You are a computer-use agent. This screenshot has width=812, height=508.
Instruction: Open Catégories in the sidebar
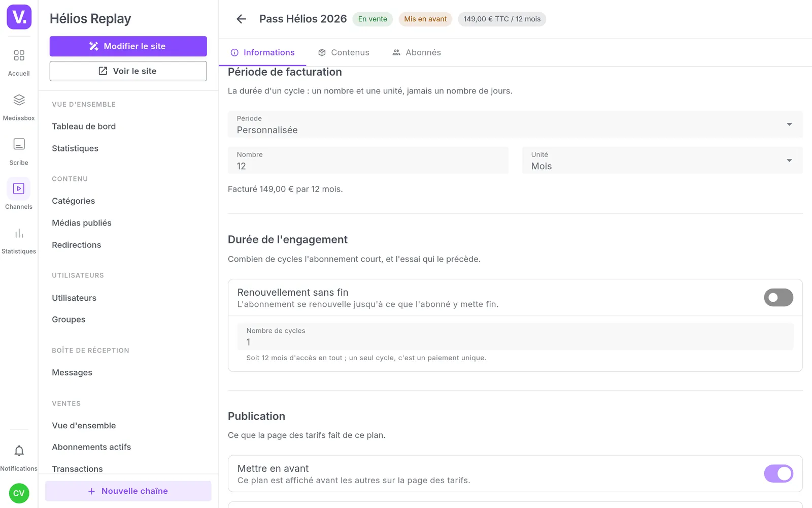[x=74, y=201]
